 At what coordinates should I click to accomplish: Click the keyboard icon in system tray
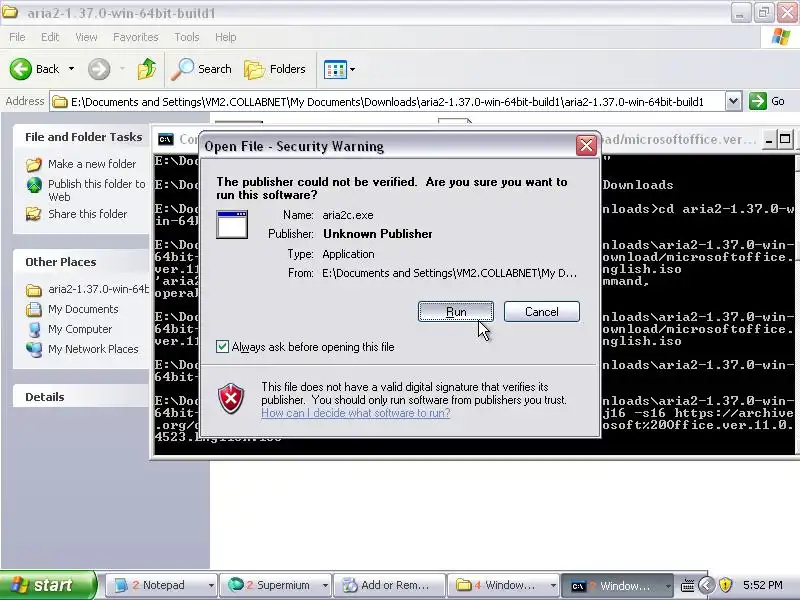click(688, 585)
